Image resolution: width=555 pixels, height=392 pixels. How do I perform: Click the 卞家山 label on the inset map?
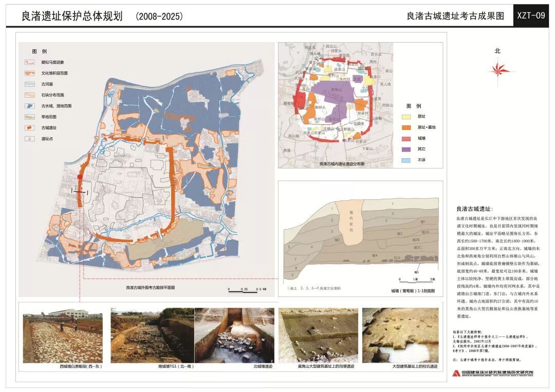click(x=368, y=148)
